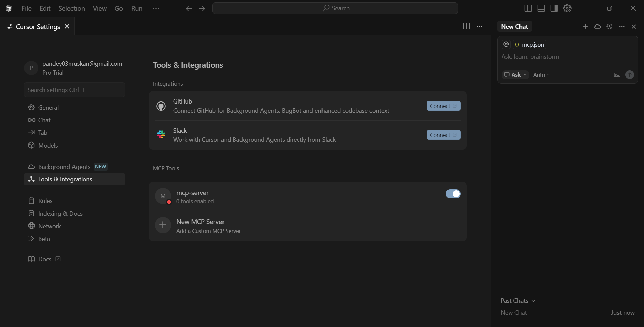The height and width of the screenshot is (327, 644).
Task: Open the past New Chat entry
Action: (567, 313)
